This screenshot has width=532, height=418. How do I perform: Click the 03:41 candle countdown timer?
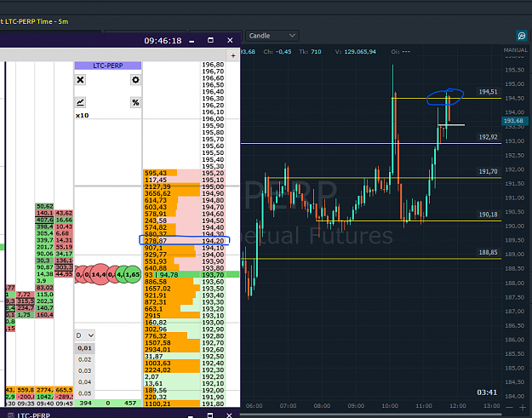point(487,392)
